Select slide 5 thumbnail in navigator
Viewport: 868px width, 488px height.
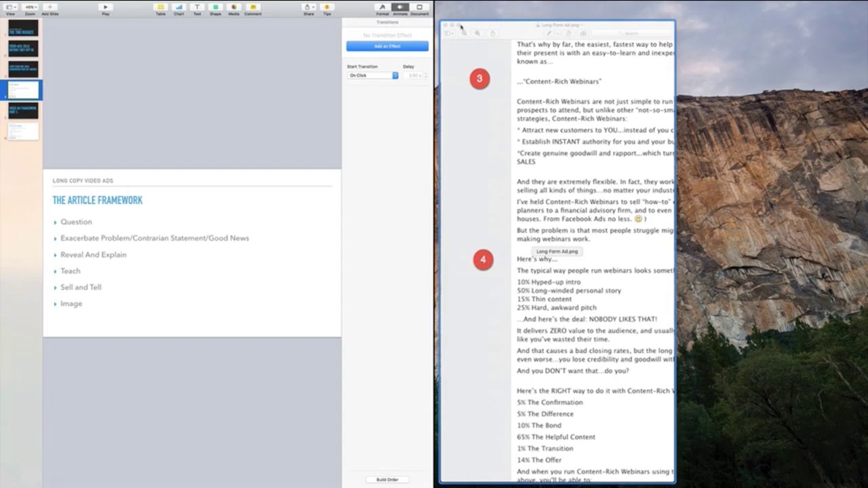23,110
